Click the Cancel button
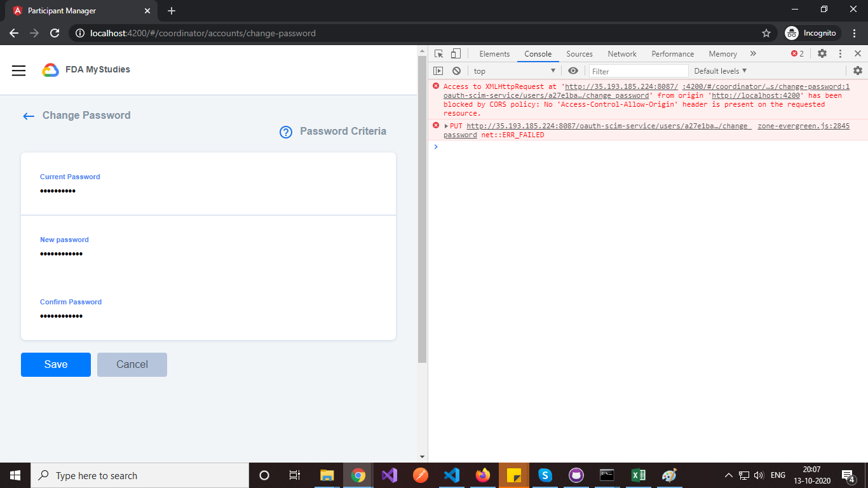868x488 pixels. pos(132,364)
